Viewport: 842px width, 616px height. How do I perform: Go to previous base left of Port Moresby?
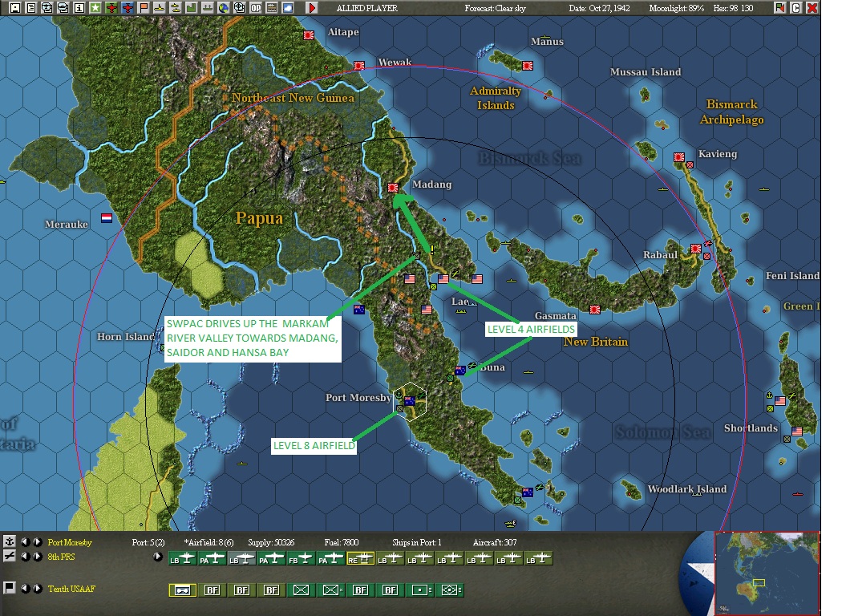point(25,542)
